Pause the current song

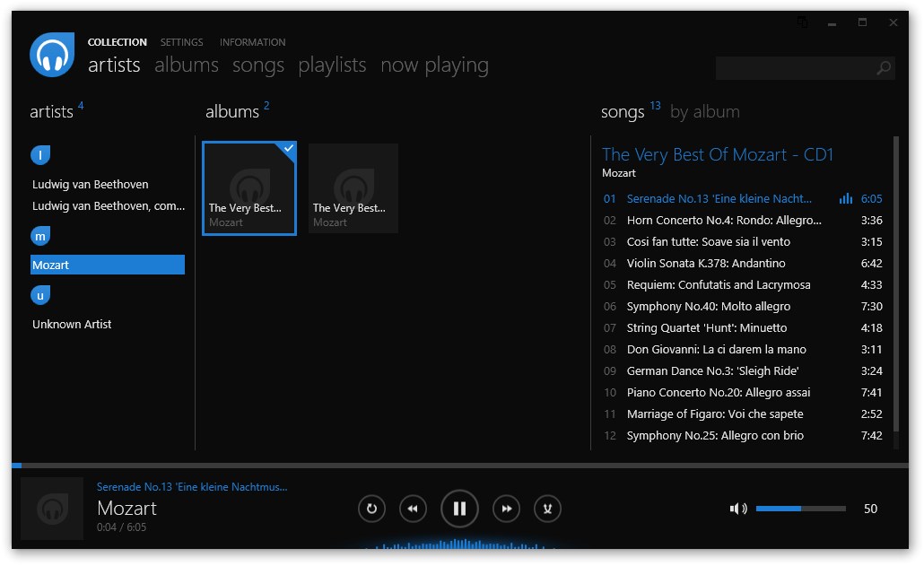pyautogui.click(x=459, y=509)
